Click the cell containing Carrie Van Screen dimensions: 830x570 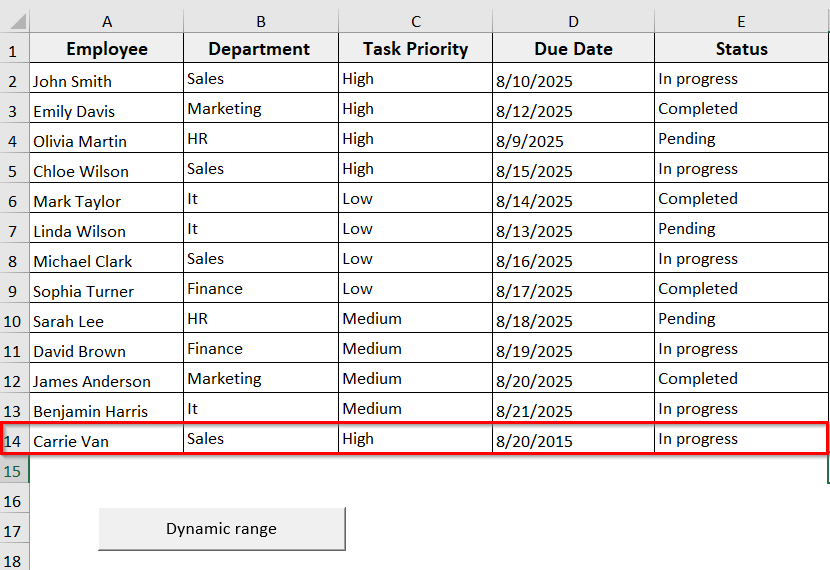click(x=106, y=440)
